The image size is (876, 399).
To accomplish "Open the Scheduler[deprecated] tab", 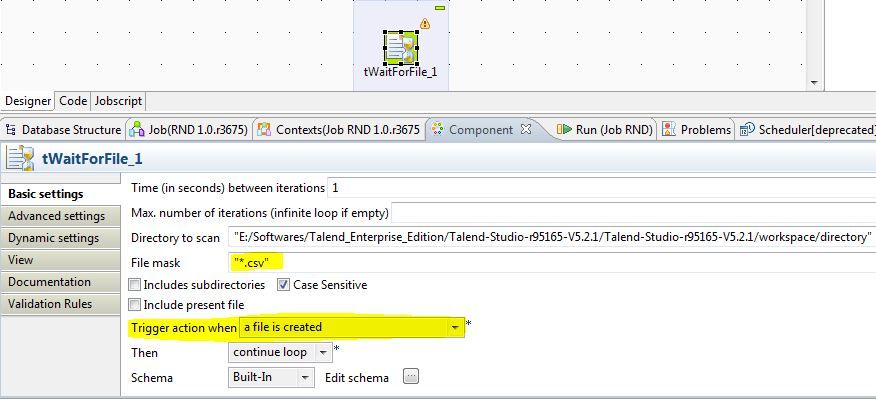I will 807,130.
